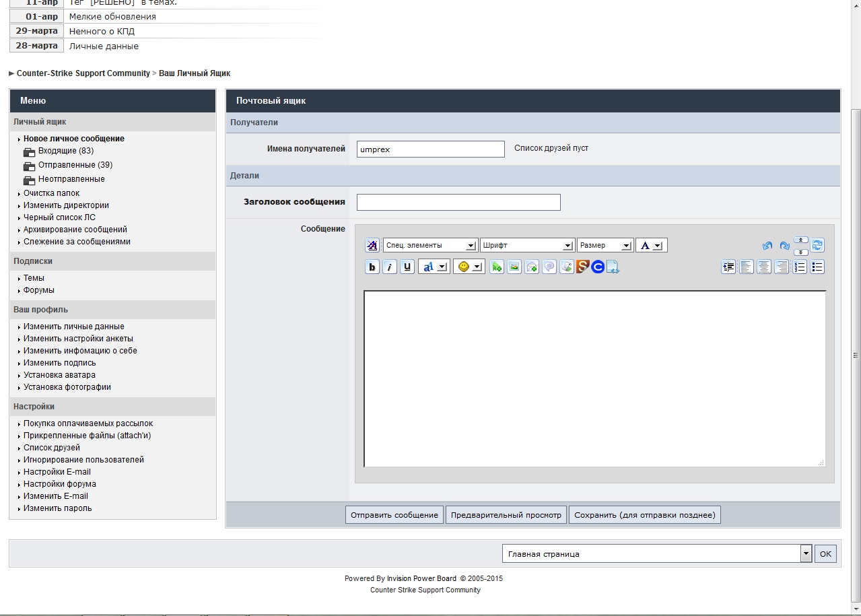Viewport: 861px width, 616px height.
Task: Open the smiley emoticon dropdown
Action: pos(469,267)
